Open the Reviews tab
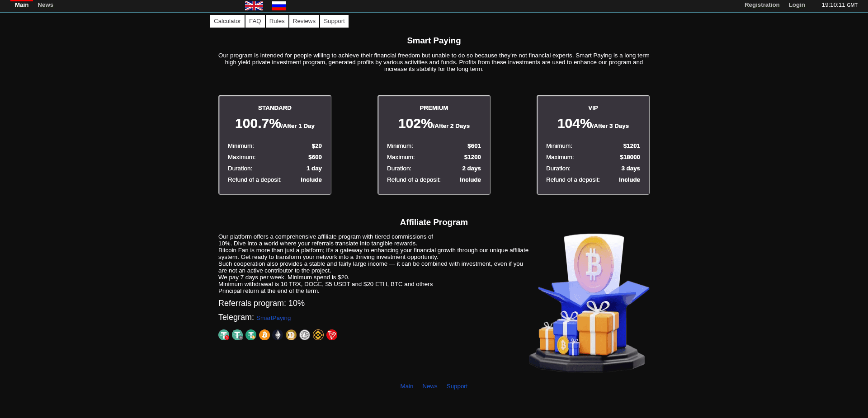Image resolution: width=868 pixels, height=418 pixels. [x=304, y=21]
